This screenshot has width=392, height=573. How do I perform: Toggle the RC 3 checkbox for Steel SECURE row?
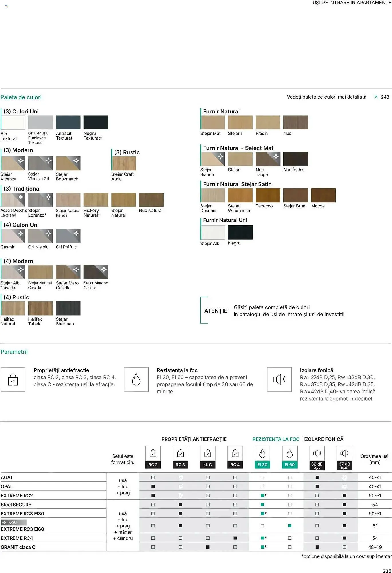point(180,505)
